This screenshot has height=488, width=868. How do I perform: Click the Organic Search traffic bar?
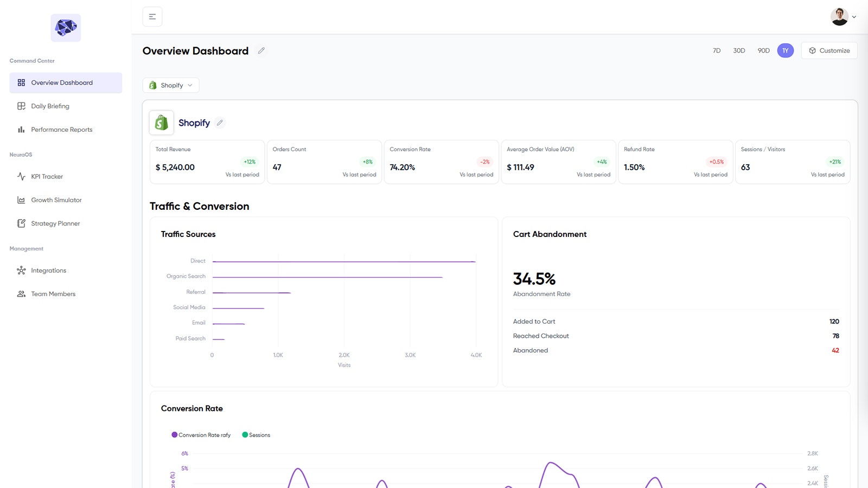pos(328,277)
